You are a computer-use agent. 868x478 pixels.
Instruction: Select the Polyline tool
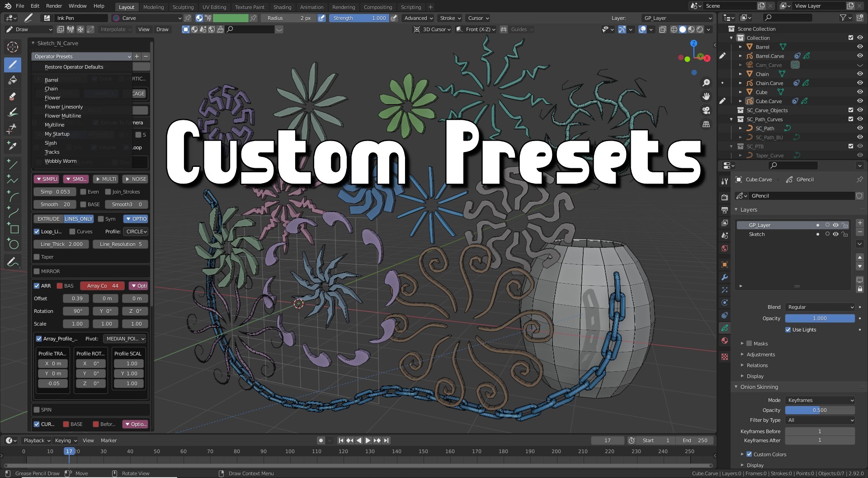[13, 180]
